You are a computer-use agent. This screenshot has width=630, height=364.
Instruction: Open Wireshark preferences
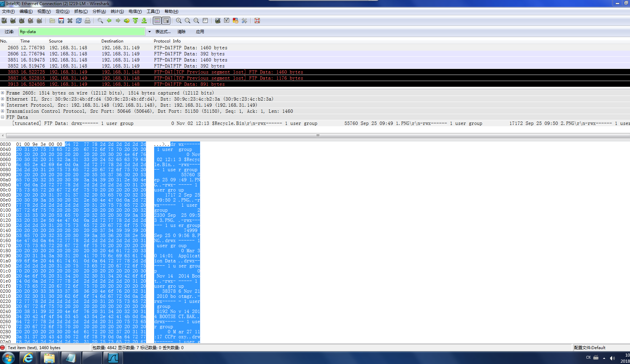point(244,21)
